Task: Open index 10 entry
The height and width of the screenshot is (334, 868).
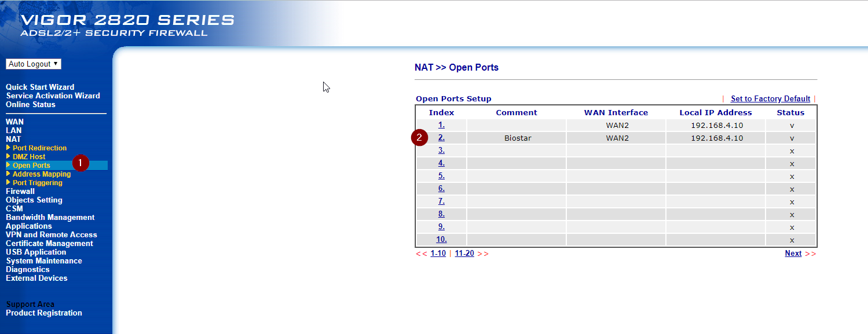Action: point(441,240)
